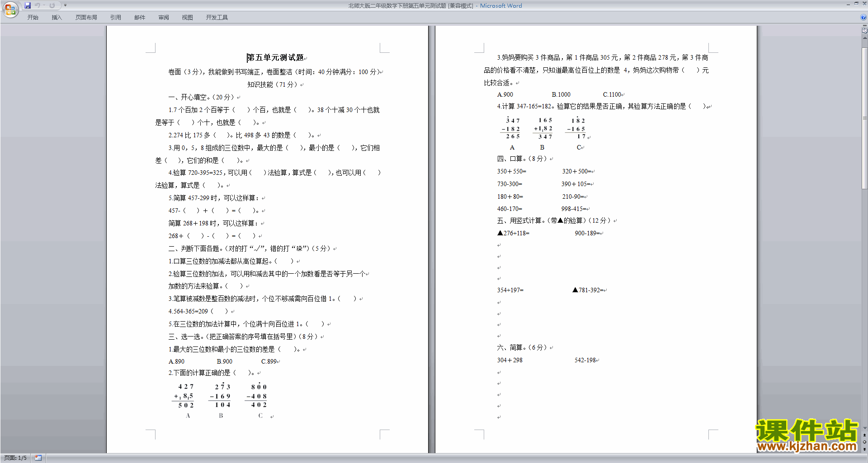Click the line 简算268+198时，可以这样算
The height and width of the screenshot is (463, 868).
(x=213, y=223)
